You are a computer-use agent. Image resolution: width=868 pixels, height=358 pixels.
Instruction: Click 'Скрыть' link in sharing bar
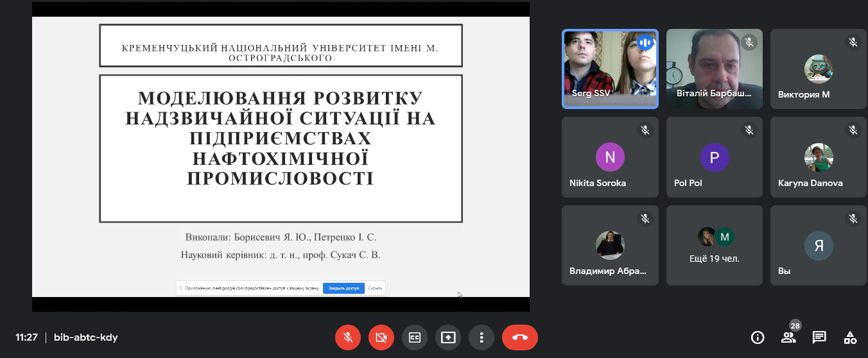point(375,288)
